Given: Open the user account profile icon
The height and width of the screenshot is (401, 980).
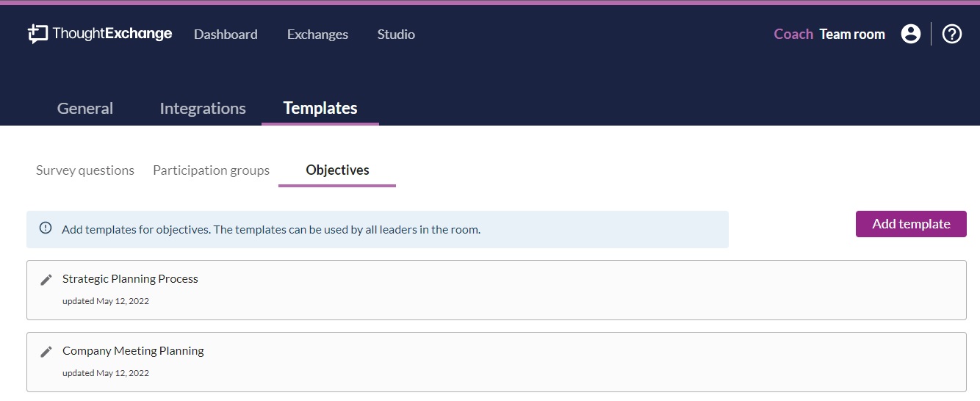Looking at the screenshot, I should point(911,34).
